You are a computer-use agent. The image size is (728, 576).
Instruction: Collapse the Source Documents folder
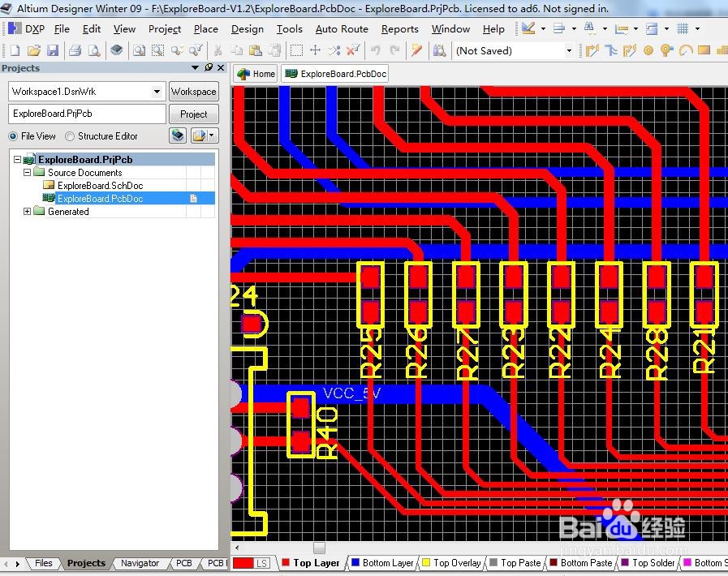pyautogui.click(x=27, y=172)
